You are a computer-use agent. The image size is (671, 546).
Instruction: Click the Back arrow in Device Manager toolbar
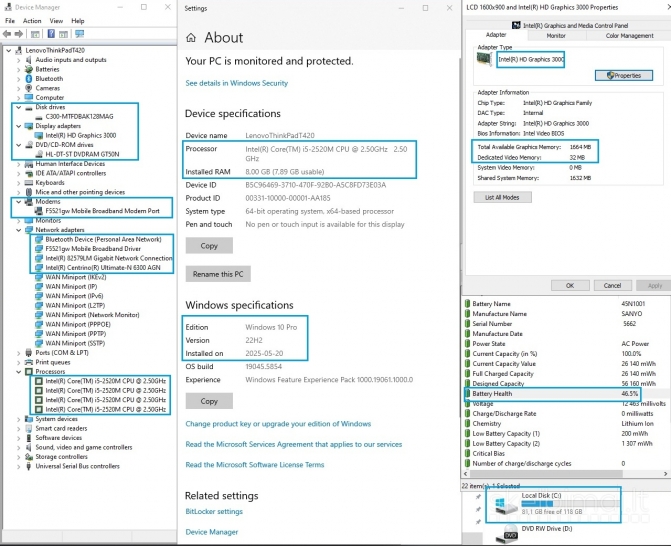coord(7,34)
